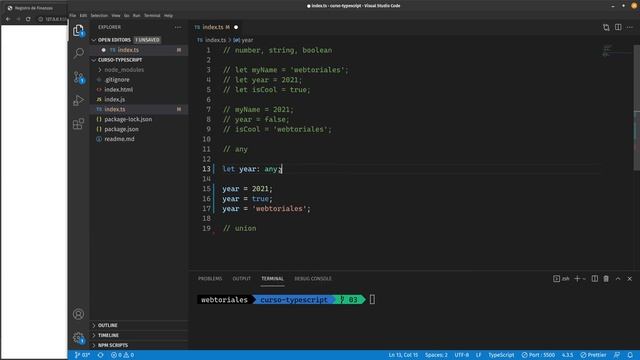Screen dimensions: 640x360
Task: Click the git branch 03 status item
Action: 82,355
